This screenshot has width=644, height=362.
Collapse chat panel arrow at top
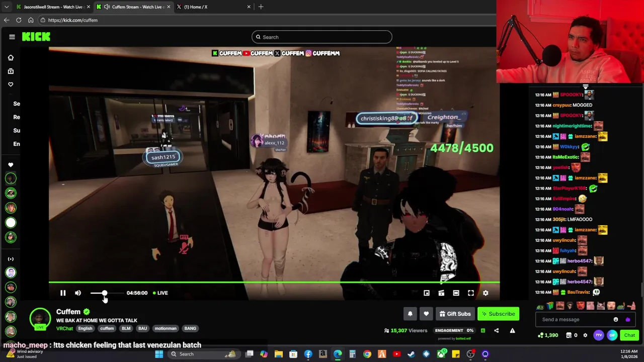pos(585,86)
